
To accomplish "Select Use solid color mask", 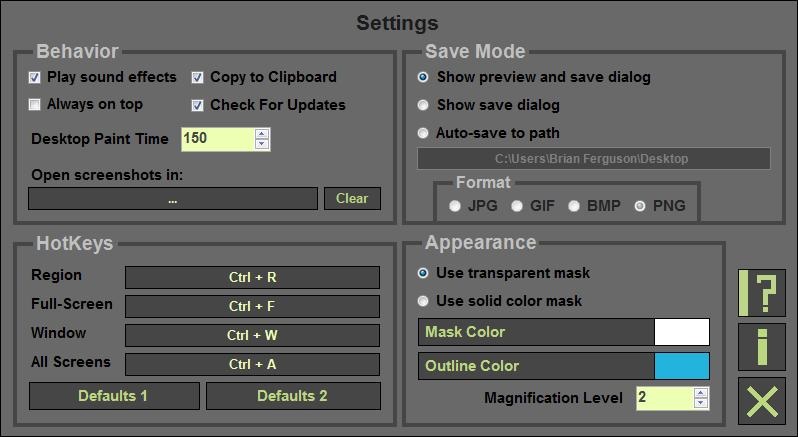I will (x=423, y=301).
